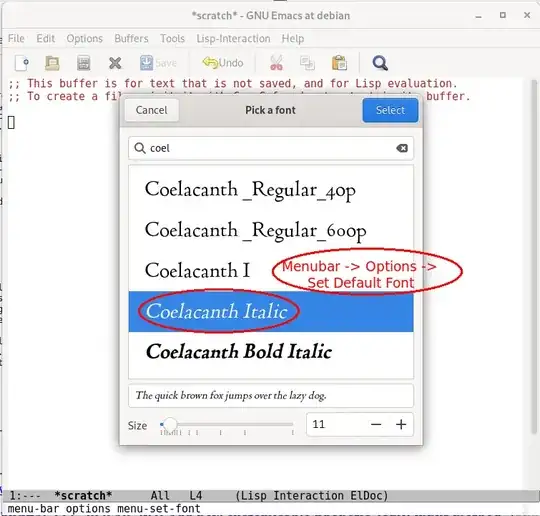Viewport: 540px width, 516px height.
Task: Click the New File toolbar icon
Action: click(x=22, y=63)
